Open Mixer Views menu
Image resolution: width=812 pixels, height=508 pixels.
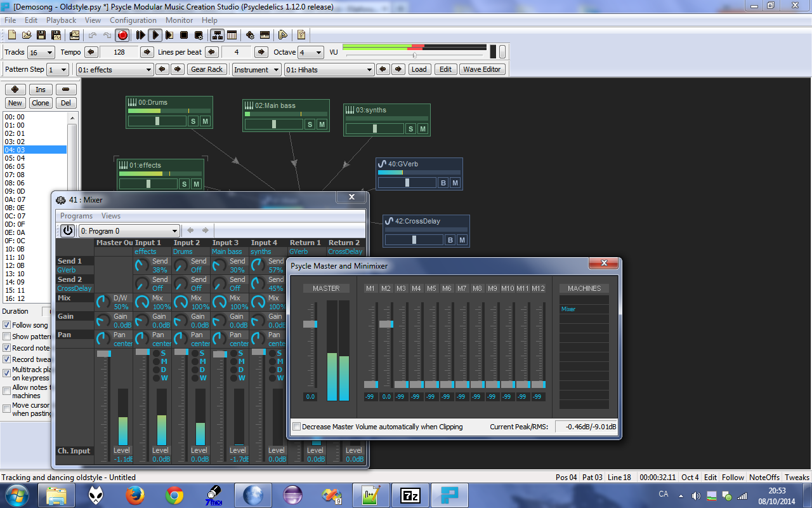111,216
